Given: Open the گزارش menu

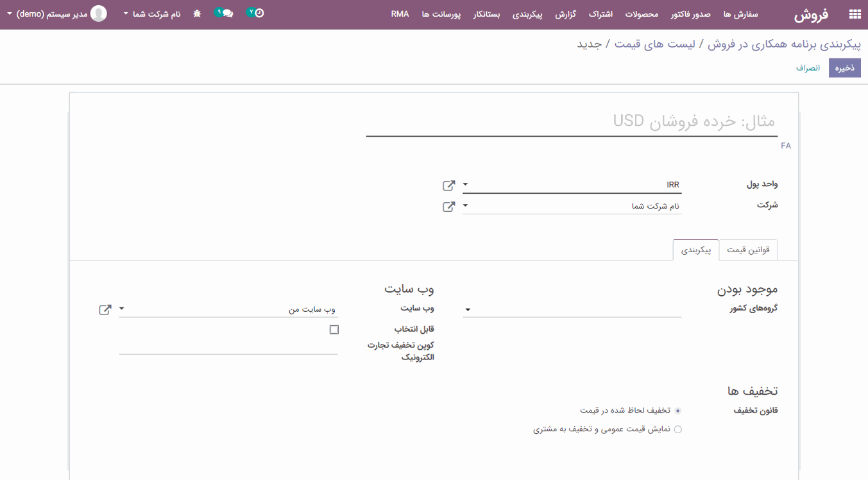Looking at the screenshot, I should tap(565, 14).
